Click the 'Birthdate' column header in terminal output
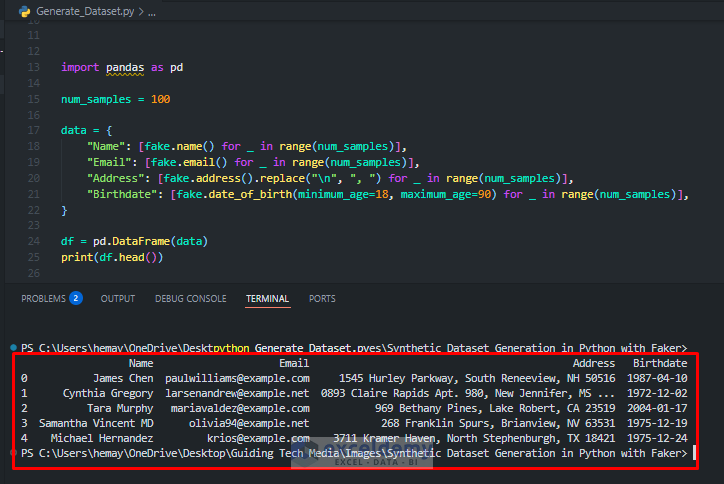This screenshot has width=724, height=484. tap(660, 363)
